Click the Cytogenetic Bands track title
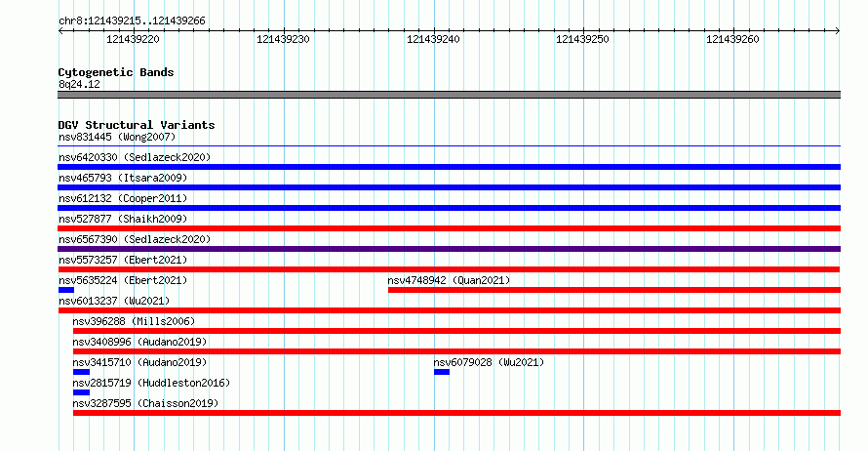868x451 pixels. [x=116, y=72]
